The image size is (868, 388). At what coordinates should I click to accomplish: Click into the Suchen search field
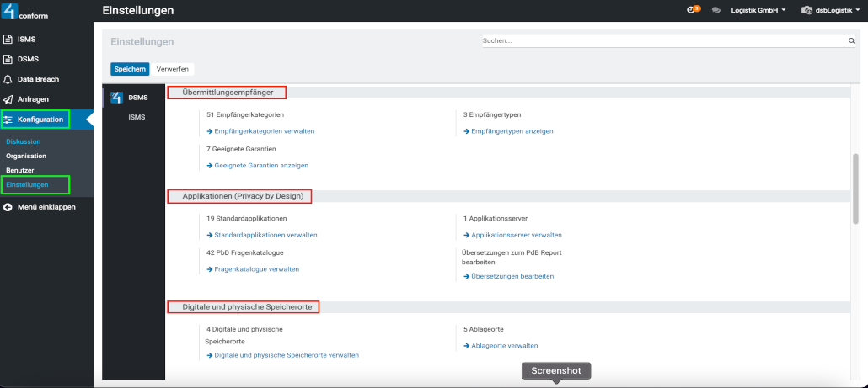tap(663, 40)
